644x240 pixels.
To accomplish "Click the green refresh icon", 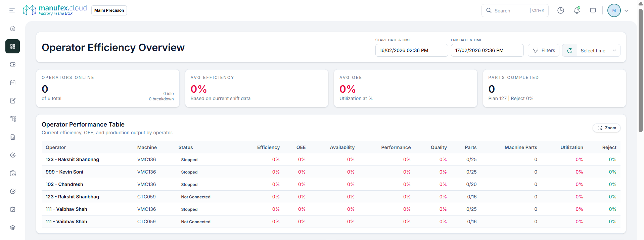I will [x=570, y=51].
